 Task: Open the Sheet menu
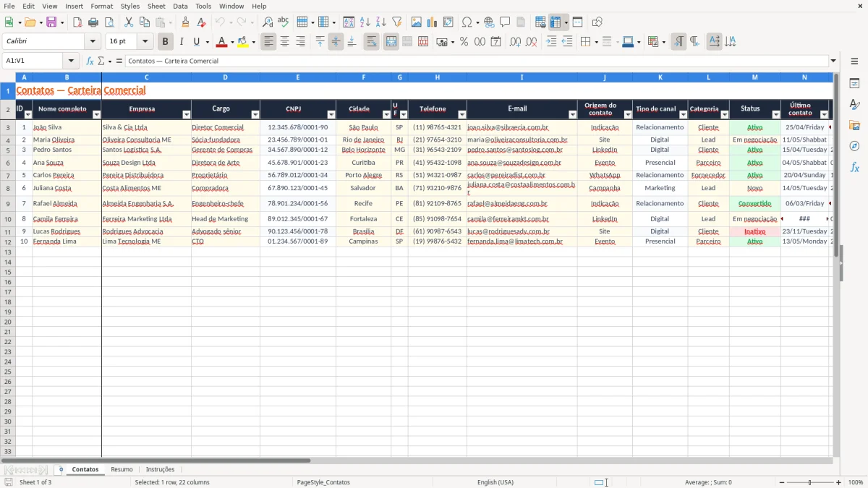156,6
